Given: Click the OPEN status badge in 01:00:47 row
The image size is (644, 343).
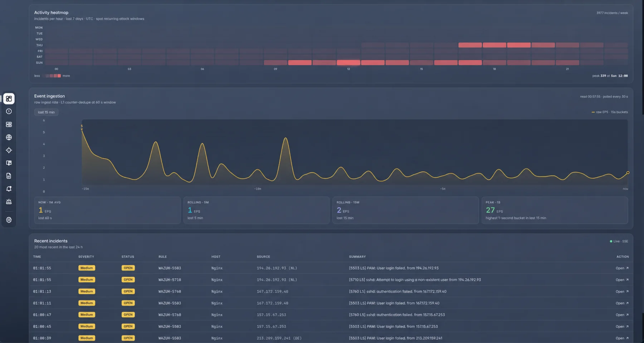Looking at the screenshot, I should (128, 315).
